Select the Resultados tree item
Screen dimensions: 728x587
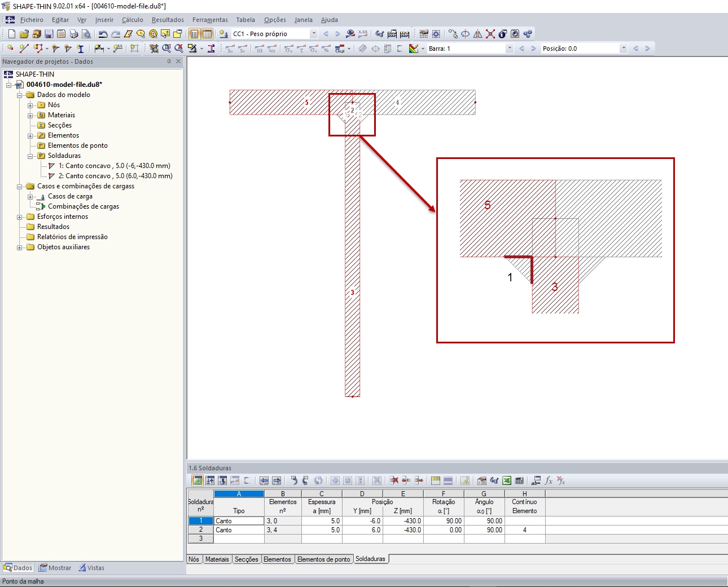click(53, 227)
